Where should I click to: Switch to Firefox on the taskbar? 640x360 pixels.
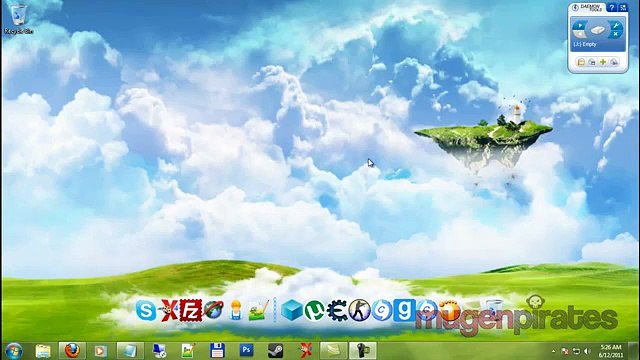(x=72, y=351)
